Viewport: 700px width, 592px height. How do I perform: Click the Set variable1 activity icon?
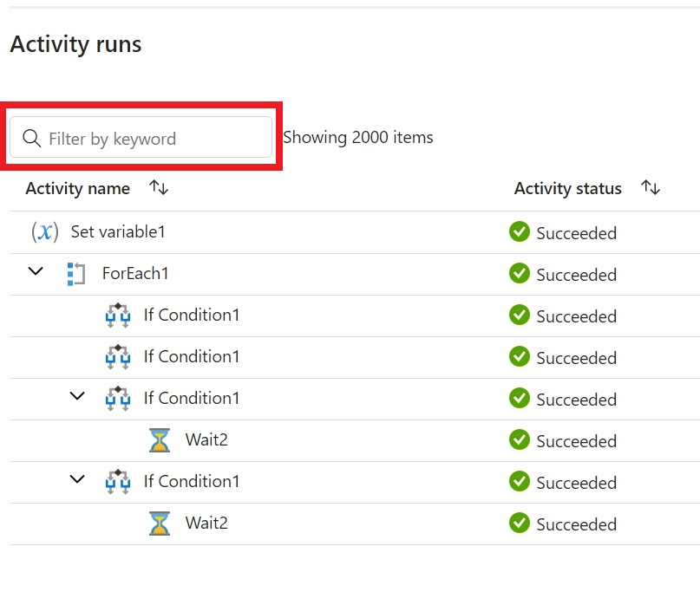point(44,231)
